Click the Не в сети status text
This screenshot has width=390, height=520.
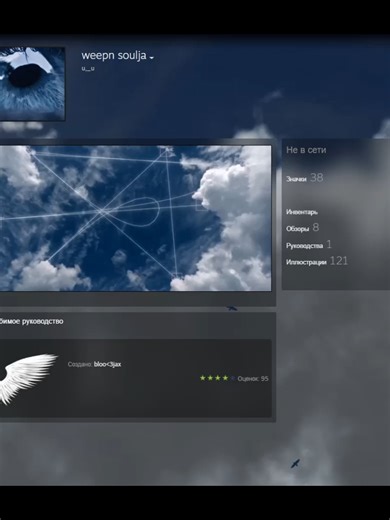306,150
